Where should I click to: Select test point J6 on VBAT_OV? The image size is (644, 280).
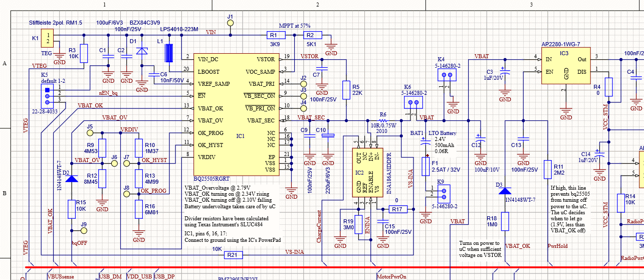point(114,164)
